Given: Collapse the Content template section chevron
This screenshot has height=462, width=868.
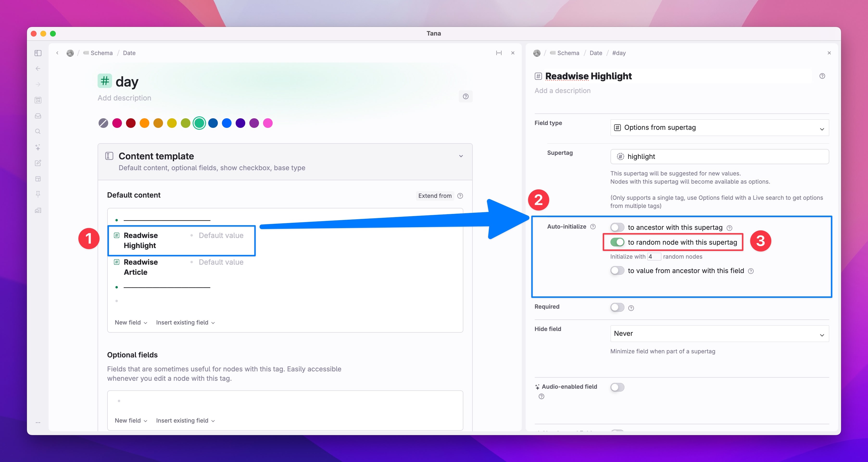Looking at the screenshot, I should pos(461,156).
